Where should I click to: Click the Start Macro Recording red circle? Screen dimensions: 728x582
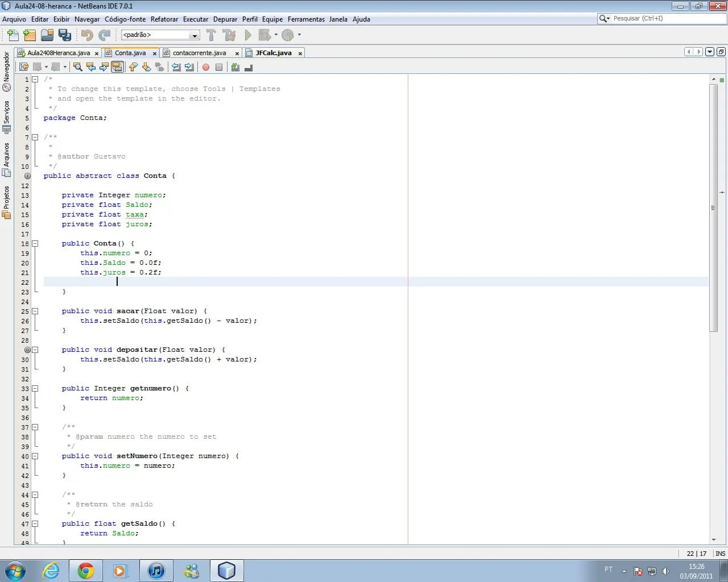[206, 67]
